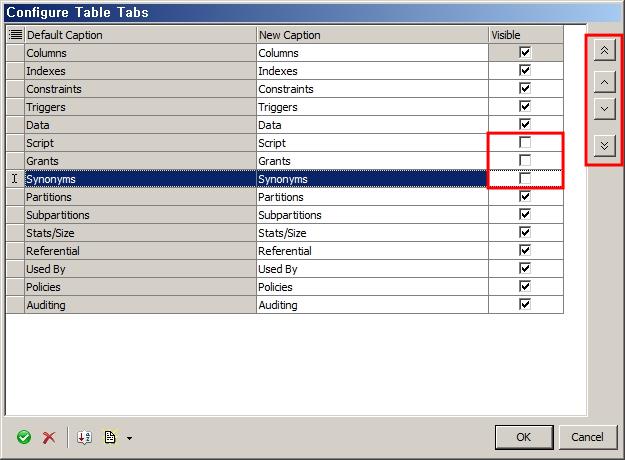Click the New Caption column header

click(x=371, y=35)
